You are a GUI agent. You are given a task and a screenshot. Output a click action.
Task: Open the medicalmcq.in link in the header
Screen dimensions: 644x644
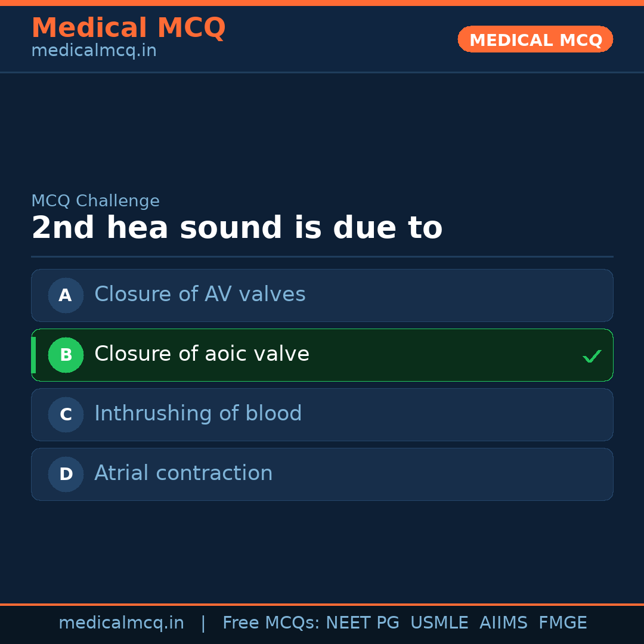(x=93, y=50)
